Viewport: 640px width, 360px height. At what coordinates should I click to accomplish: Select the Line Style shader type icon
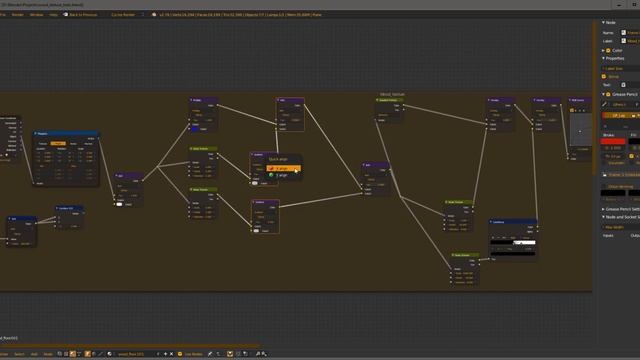coord(100,354)
